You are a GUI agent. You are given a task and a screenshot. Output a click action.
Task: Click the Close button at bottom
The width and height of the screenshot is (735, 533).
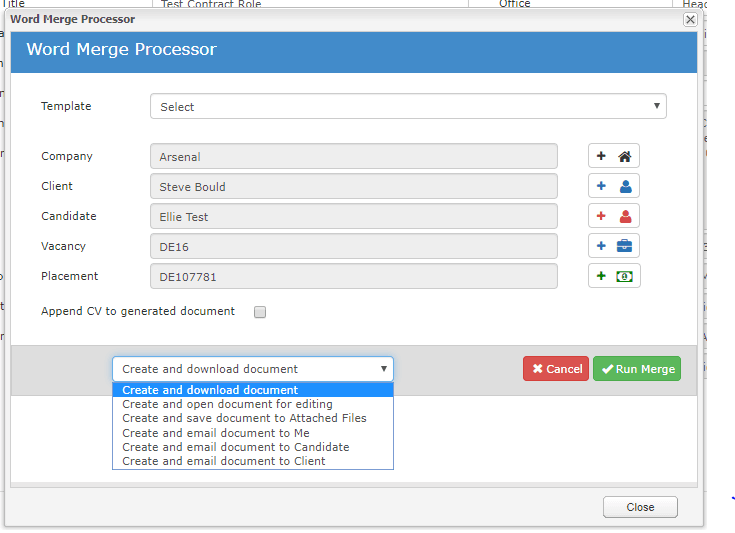tap(640, 507)
